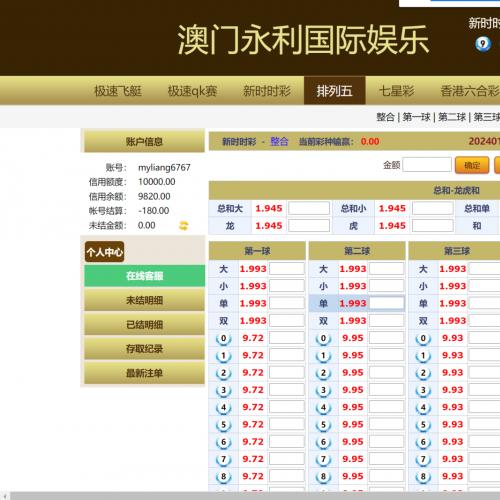Open 在线客服 online support
500x500 pixels.
pyautogui.click(x=144, y=276)
